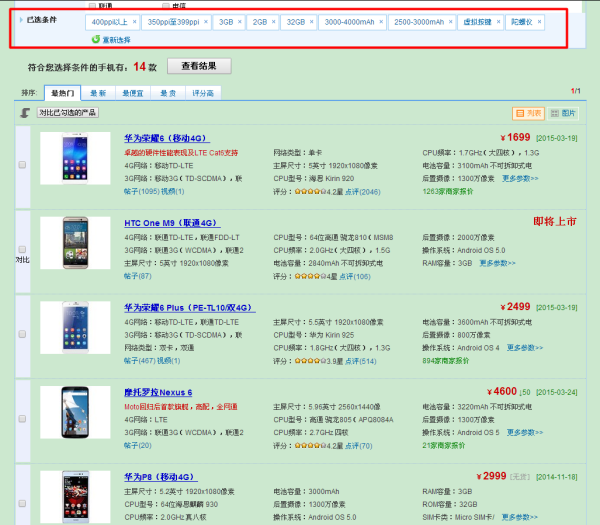Viewport: 600px width, 525px height.
Task: Open the 华为荣耀6（移动4G） product title link
Action: pos(167,138)
